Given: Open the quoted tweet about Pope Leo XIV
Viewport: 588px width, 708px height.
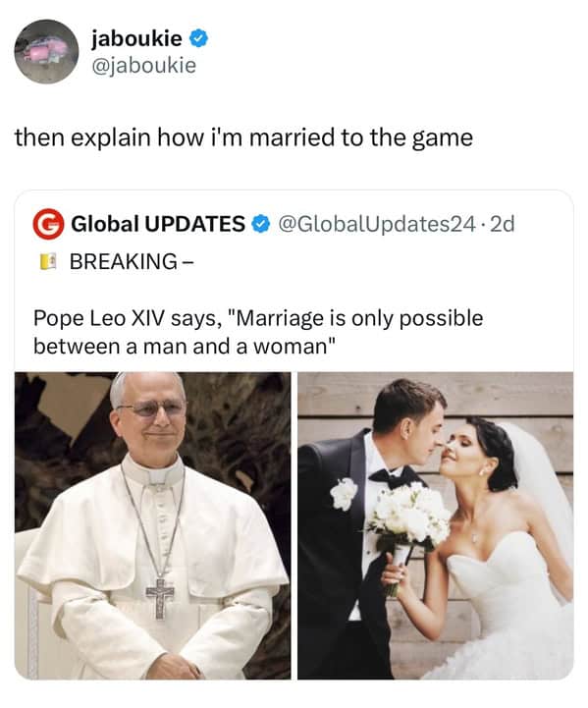Looking at the screenshot, I should tap(294, 434).
